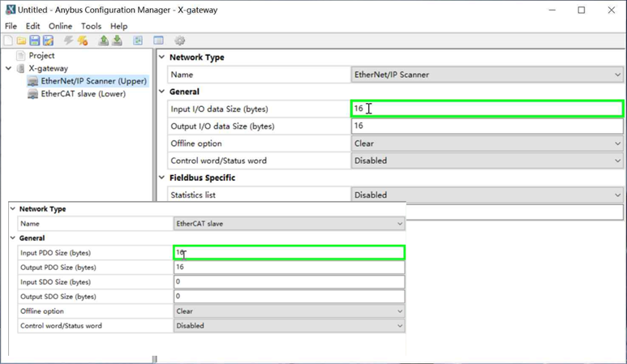The width and height of the screenshot is (627, 364).
Task: Select EtherCAT slave (Lower) in tree
Action: [x=84, y=94]
